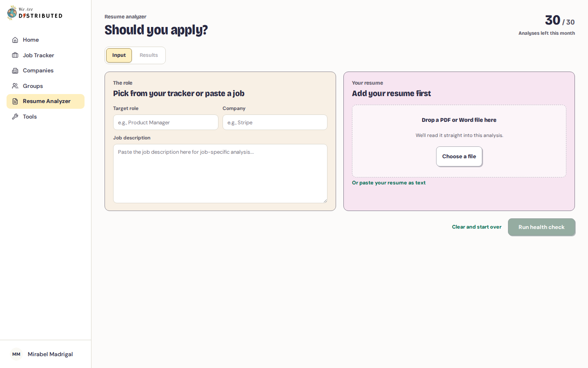
Task: Switch to the Input tab
Action: (119, 55)
